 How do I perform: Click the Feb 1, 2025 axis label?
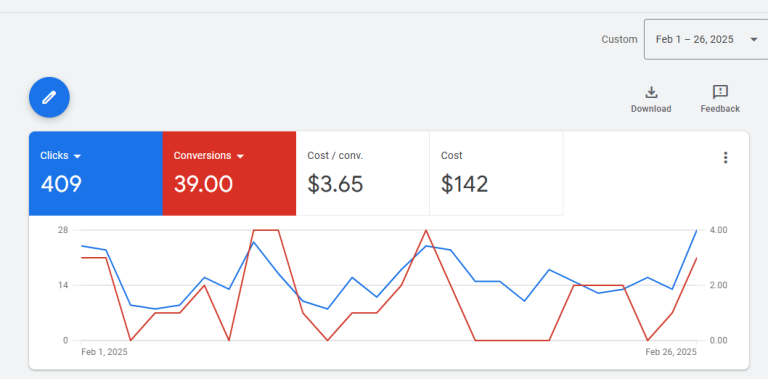[104, 352]
